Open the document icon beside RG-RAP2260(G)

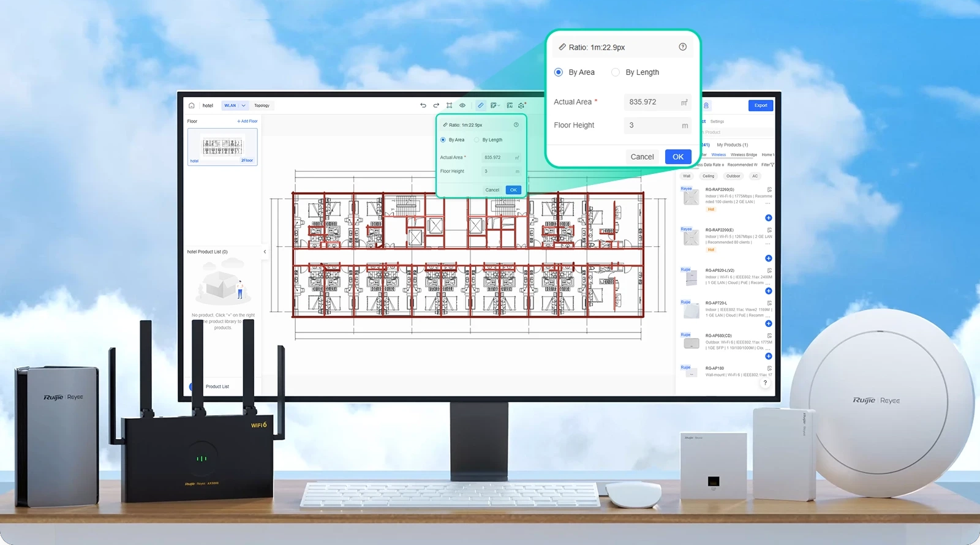coord(770,189)
